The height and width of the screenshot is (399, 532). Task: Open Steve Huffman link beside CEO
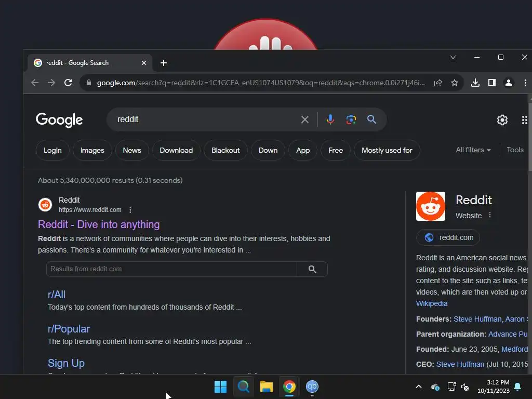(x=460, y=364)
